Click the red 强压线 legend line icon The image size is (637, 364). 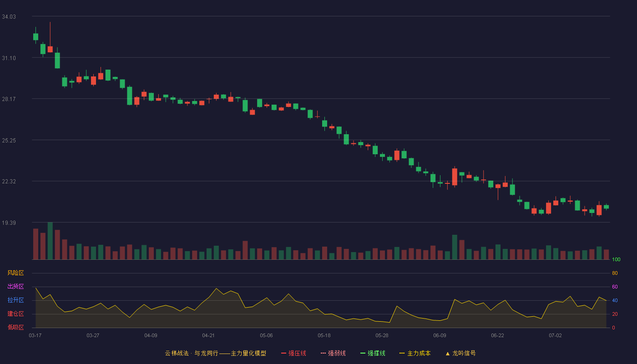coord(284,353)
